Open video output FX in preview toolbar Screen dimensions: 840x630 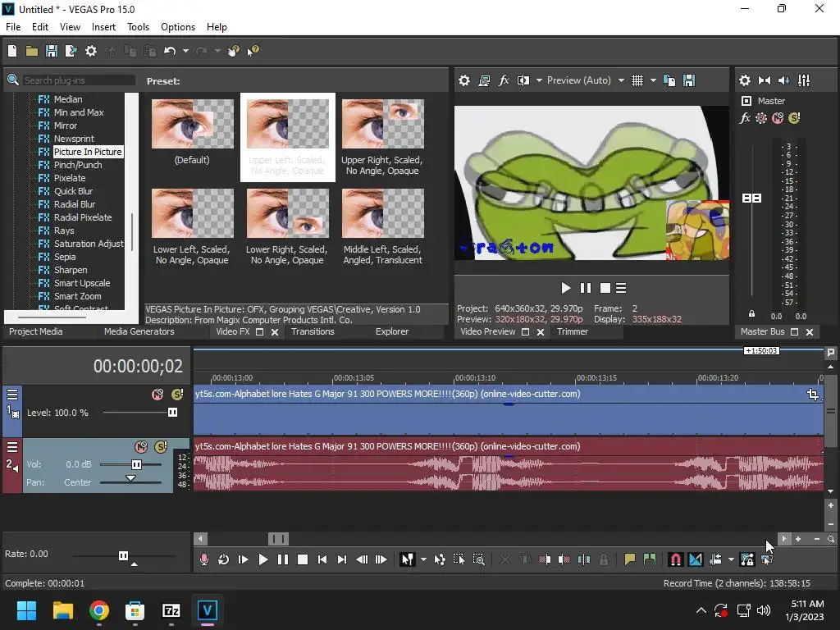[x=504, y=80]
